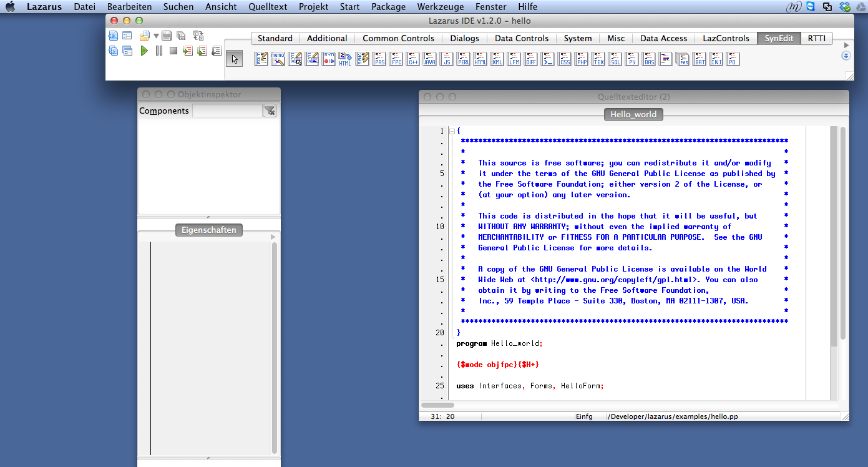Collapse the comment block fold at line 1

coord(452,131)
